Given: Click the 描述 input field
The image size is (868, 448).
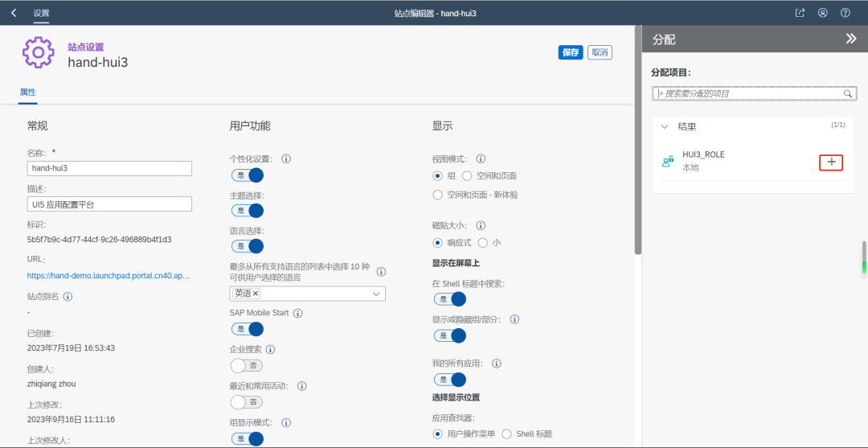Looking at the screenshot, I should [x=109, y=203].
